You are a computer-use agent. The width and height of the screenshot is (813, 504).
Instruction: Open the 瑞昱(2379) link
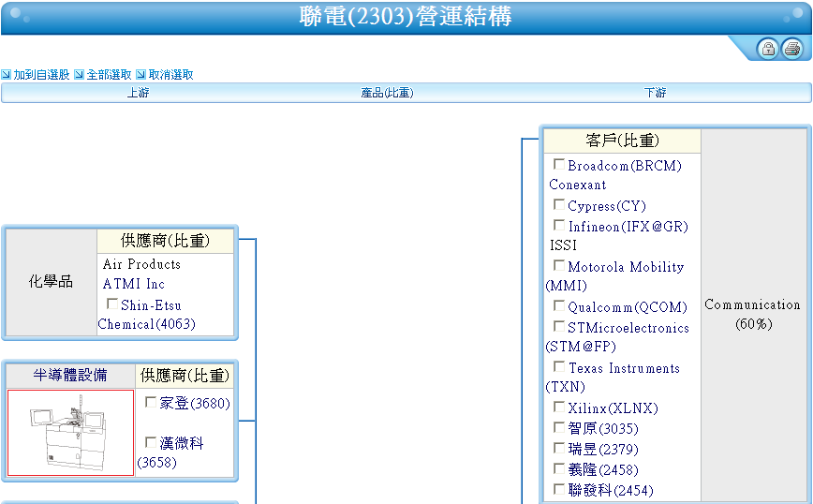pyautogui.click(x=603, y=449)
